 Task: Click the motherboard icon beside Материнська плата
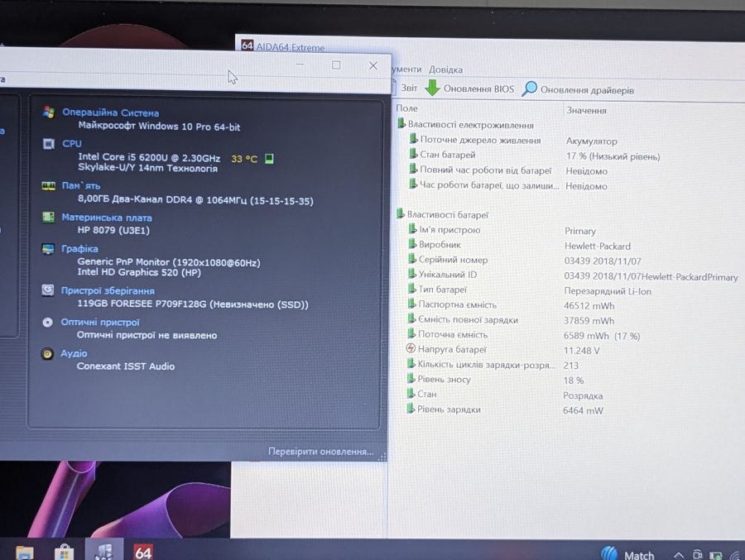(x=48, y=217)
